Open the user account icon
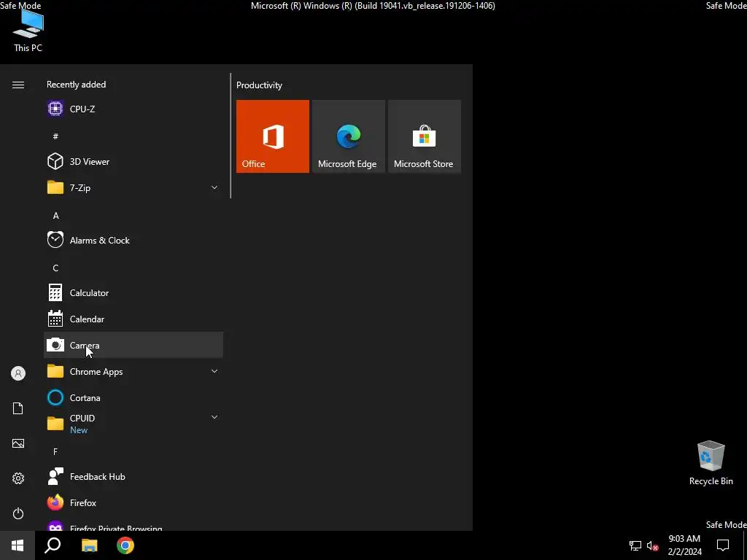Screen dimensions: 747x560 coord(18,373)
